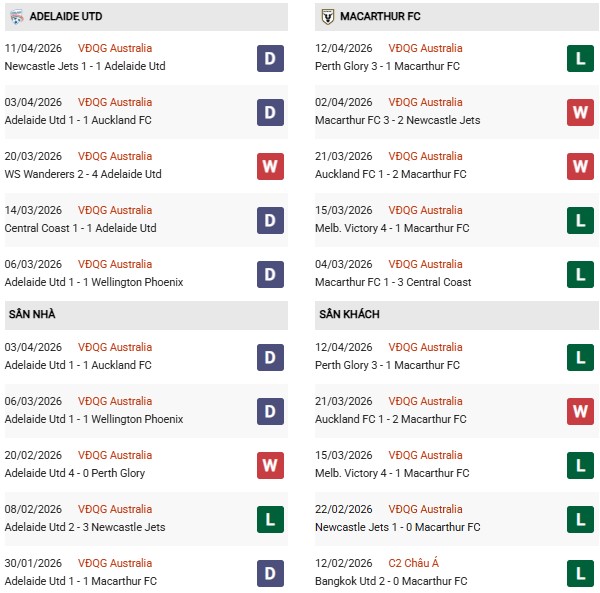Click the W badge for Macarthur FC 3 - 2 Newcastle Jets
This screenshot has width=600, height=593.
point(581,112)
